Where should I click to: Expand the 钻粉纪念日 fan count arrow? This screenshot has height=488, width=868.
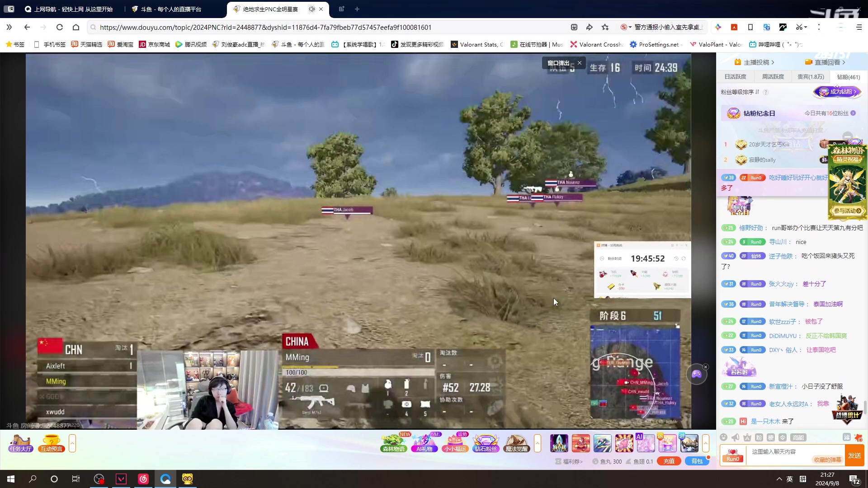click(853, 113)
